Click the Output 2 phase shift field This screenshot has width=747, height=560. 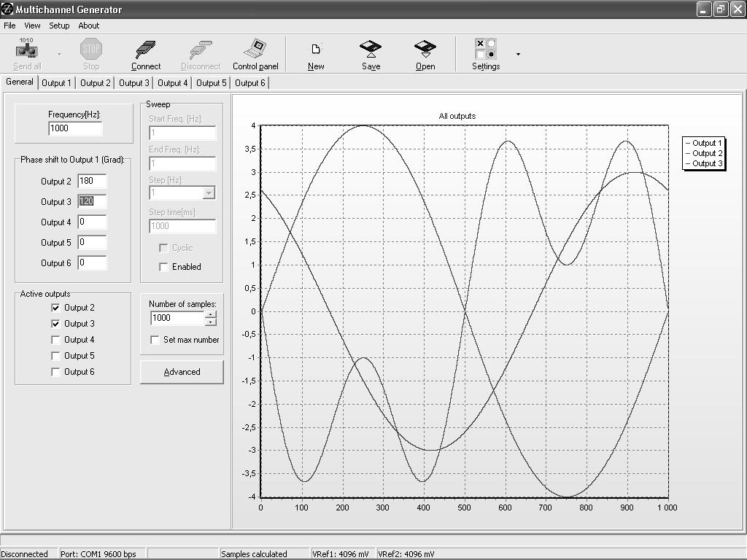92,182
